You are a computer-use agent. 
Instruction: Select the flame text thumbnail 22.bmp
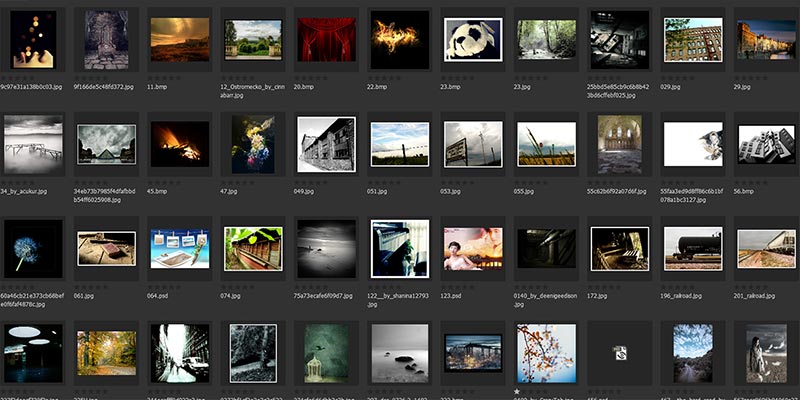click(400, 40)
